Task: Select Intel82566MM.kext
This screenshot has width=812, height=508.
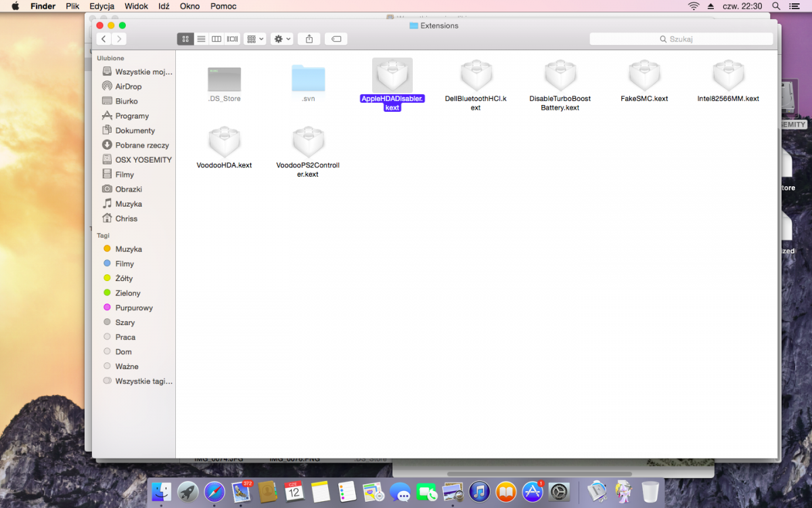Action: 728,81
